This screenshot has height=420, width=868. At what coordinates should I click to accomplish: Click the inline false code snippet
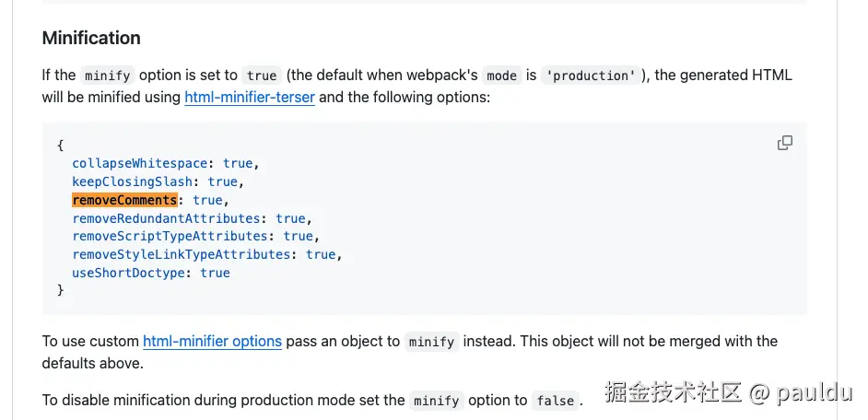point(556,401)
